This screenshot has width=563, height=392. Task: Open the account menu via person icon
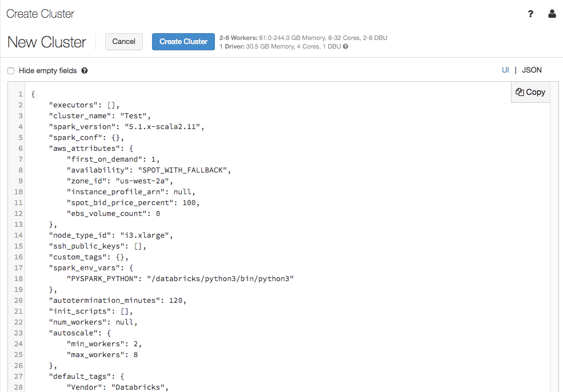(552, 14)
